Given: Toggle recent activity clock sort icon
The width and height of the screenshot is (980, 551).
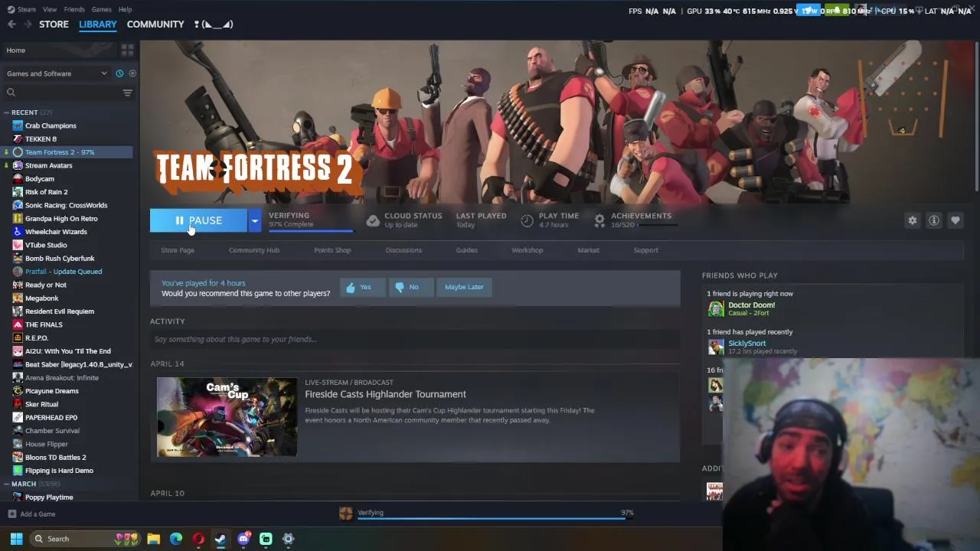Looking at the screenshot, I should (119, 73).
